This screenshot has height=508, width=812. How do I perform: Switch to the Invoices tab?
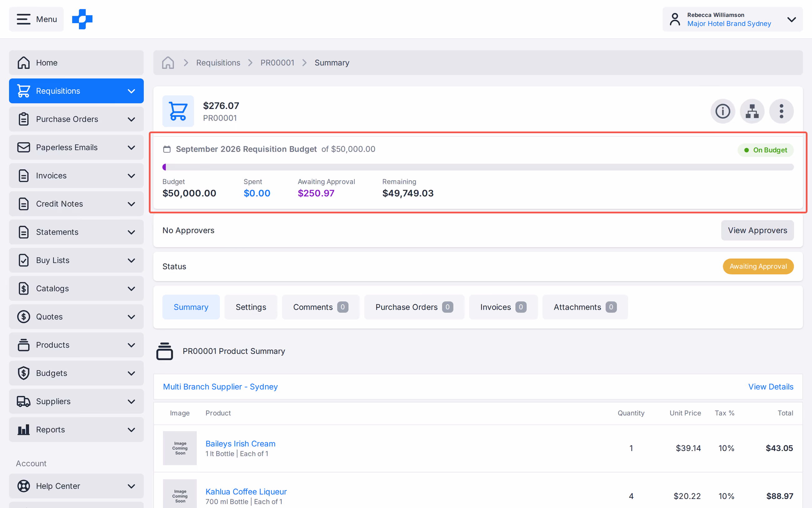503,307
